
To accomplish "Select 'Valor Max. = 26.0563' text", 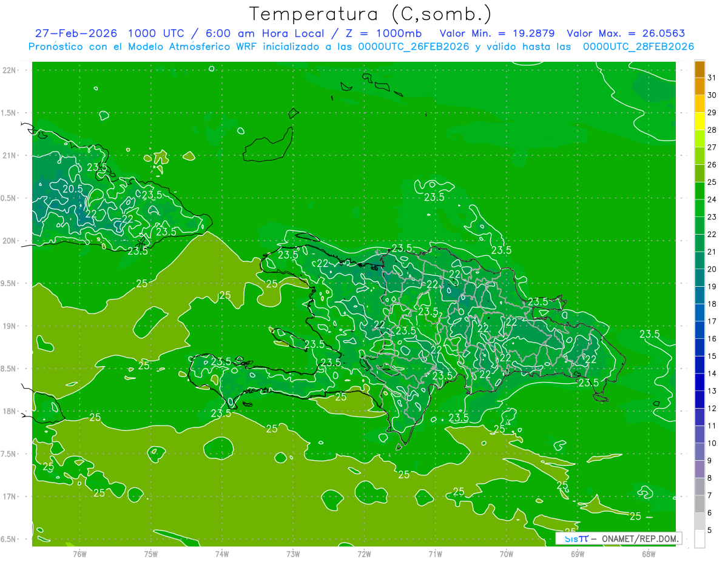I will [626, 33].
